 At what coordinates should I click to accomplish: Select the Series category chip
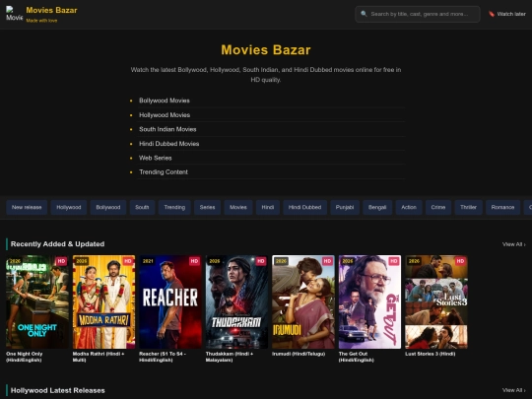(x=207, y=207)
